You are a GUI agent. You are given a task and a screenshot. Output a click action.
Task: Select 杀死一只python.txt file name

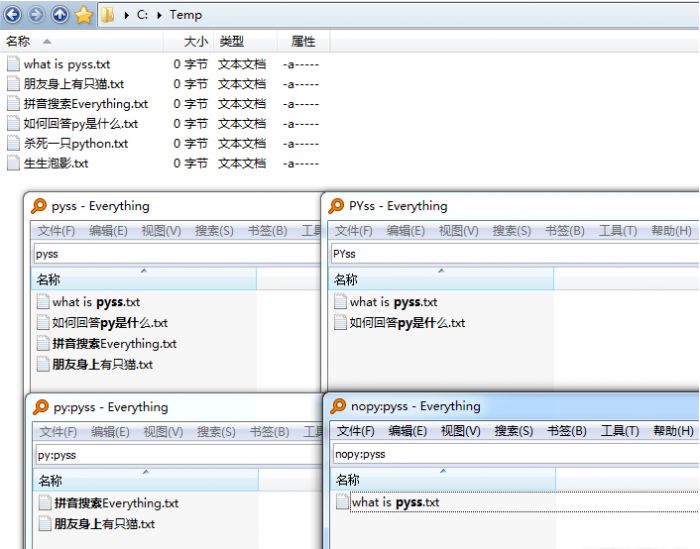pos(76,144)
